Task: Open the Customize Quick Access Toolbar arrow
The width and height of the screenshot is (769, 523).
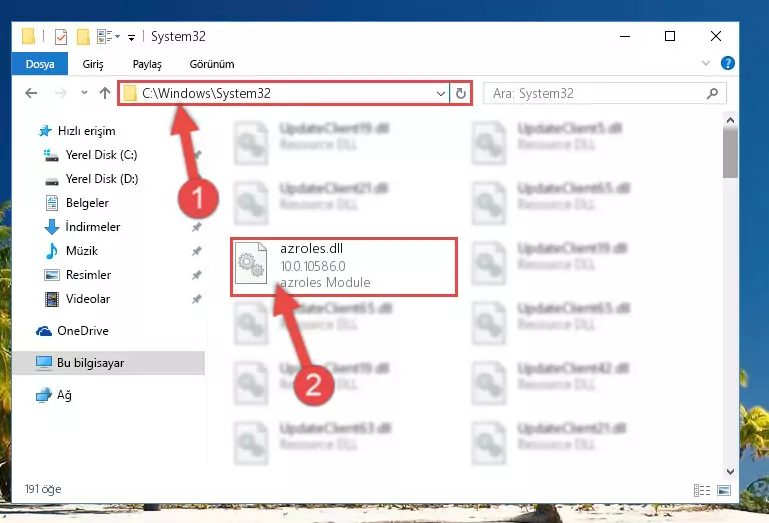Action: click(131, 37)
